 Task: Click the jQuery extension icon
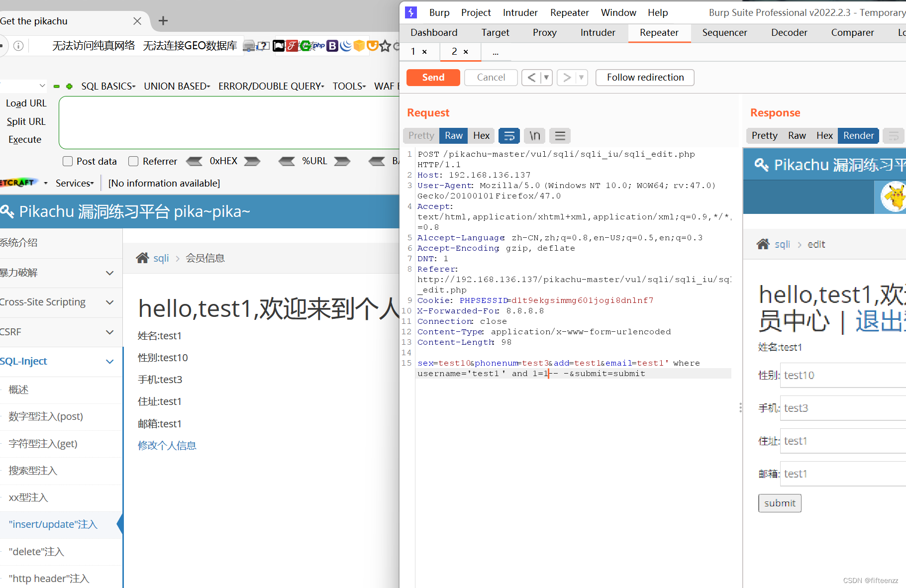346,46
